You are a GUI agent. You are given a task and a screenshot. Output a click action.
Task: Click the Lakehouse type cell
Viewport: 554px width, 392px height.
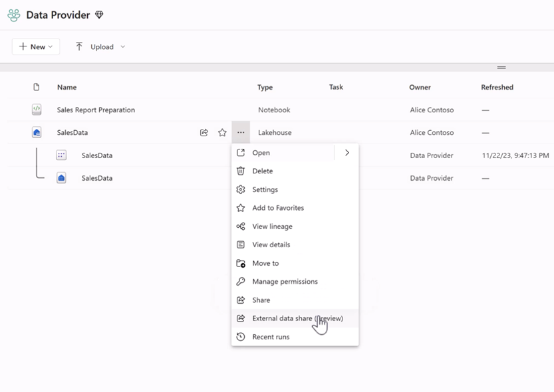point(275,133)
